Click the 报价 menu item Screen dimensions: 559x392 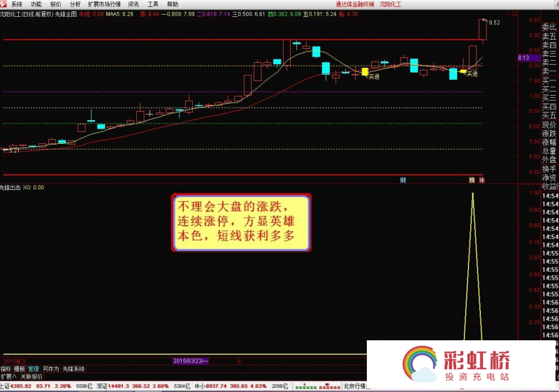[56, 4]
